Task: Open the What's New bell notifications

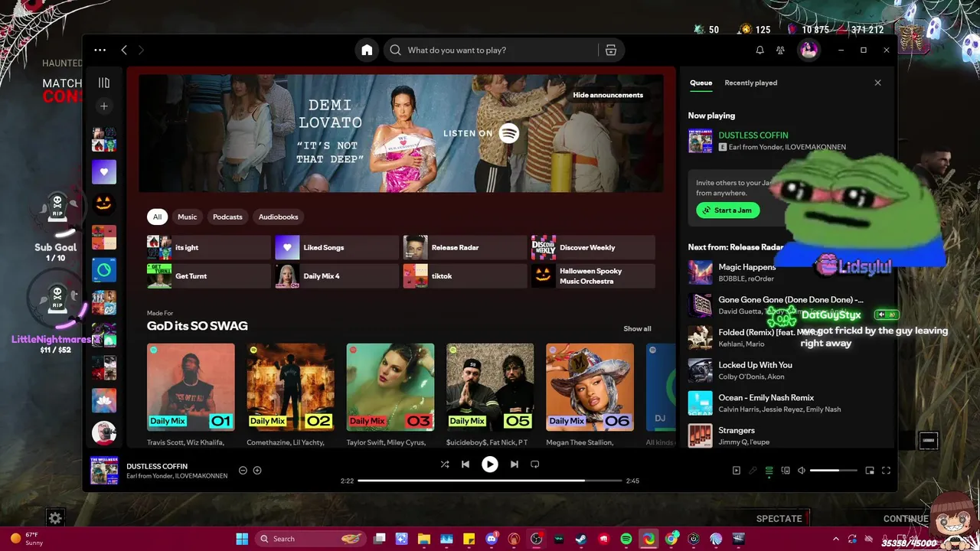Action: click(x=759, y=50)
